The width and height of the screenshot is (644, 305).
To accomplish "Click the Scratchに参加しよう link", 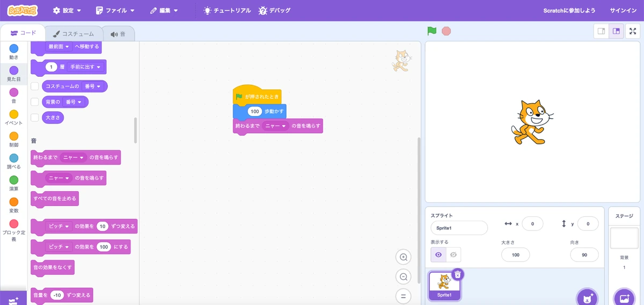I will click(569, 10).
